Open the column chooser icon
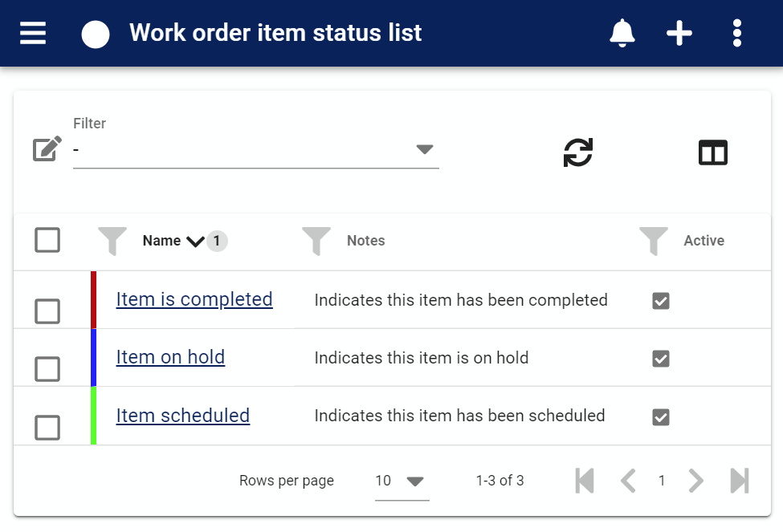Viewport: 783px width, 532px height. coord(713,152)
